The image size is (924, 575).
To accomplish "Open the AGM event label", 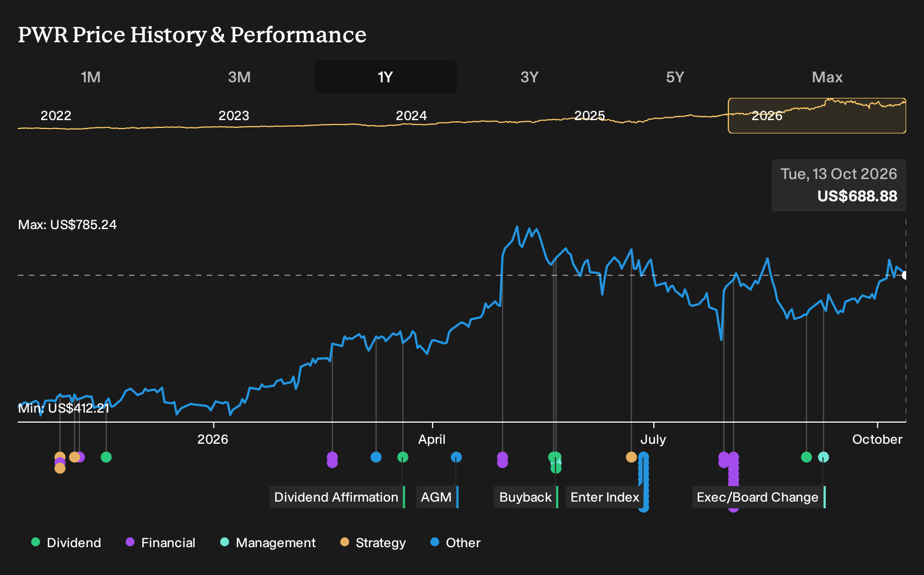I will pyautogui.click(x=437, y=497).
